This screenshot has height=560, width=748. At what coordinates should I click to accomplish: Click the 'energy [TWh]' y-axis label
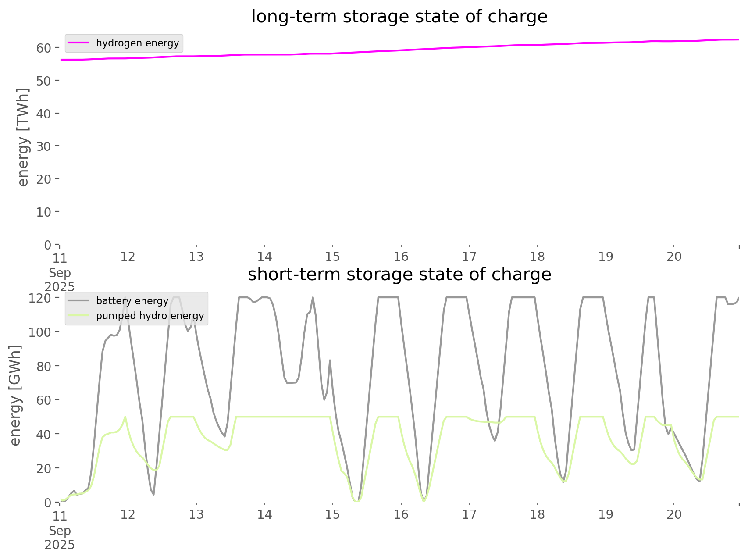click(x=23, y=137)
